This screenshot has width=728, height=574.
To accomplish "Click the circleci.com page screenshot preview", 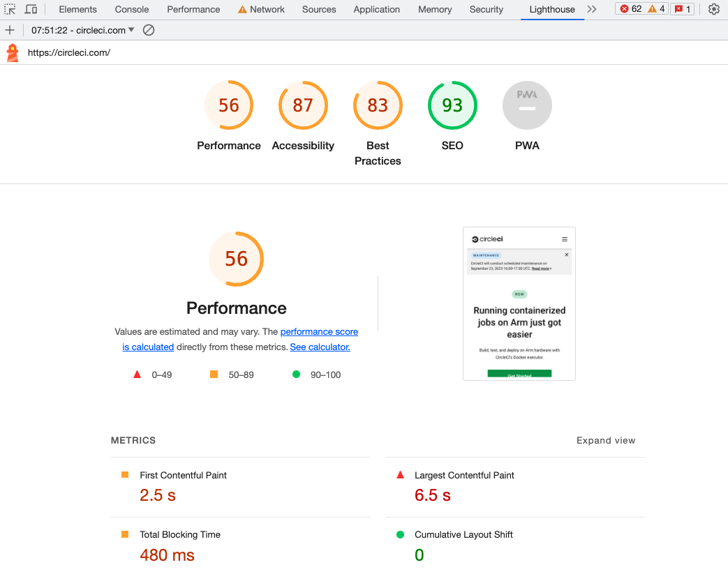I will tap(519, 303).
